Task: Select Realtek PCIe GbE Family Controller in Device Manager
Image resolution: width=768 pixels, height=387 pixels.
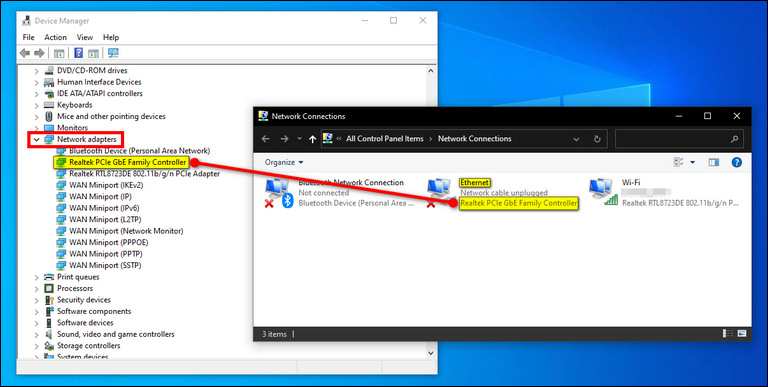Action: 128,162
